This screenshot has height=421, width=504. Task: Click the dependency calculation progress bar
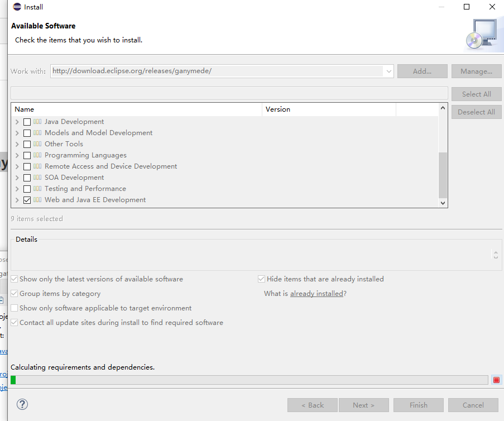(x=249, y=380)
